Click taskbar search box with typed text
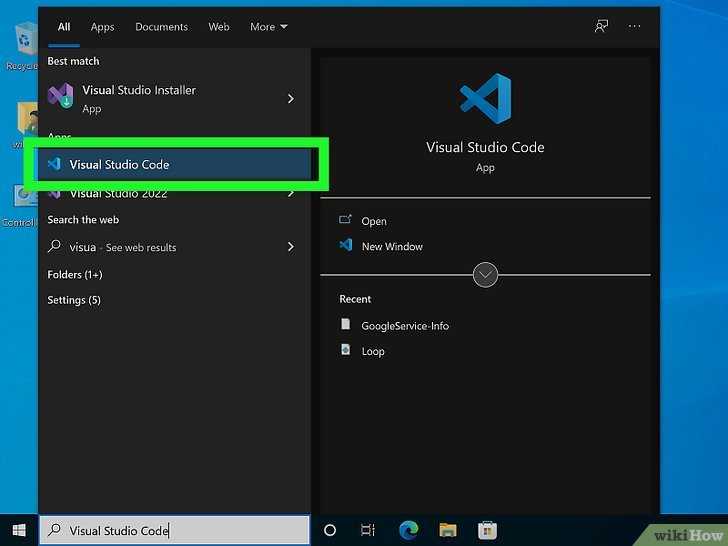Screen dimensions: 728x546 tap(175, 530)
